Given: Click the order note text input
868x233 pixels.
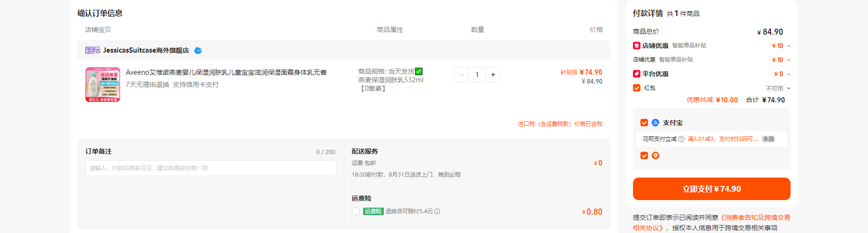Looking at the screenshot, I should click(x=211, y=168).
